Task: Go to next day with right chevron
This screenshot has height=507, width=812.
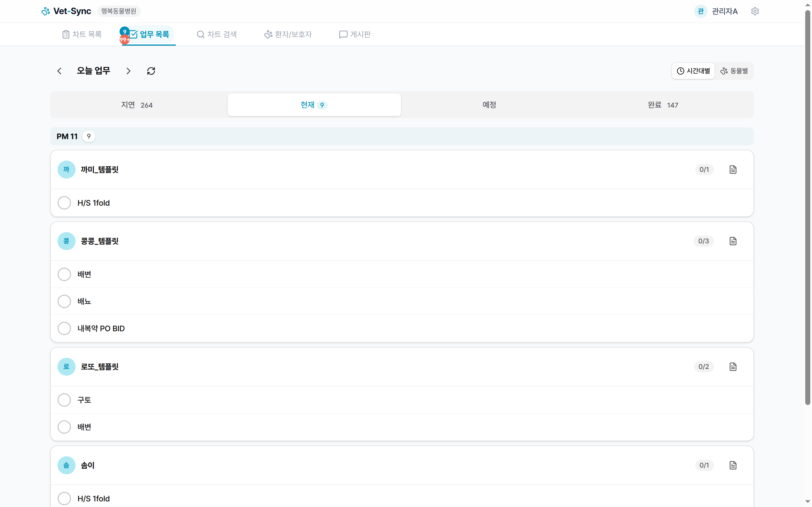Action: tap(128, 71)
